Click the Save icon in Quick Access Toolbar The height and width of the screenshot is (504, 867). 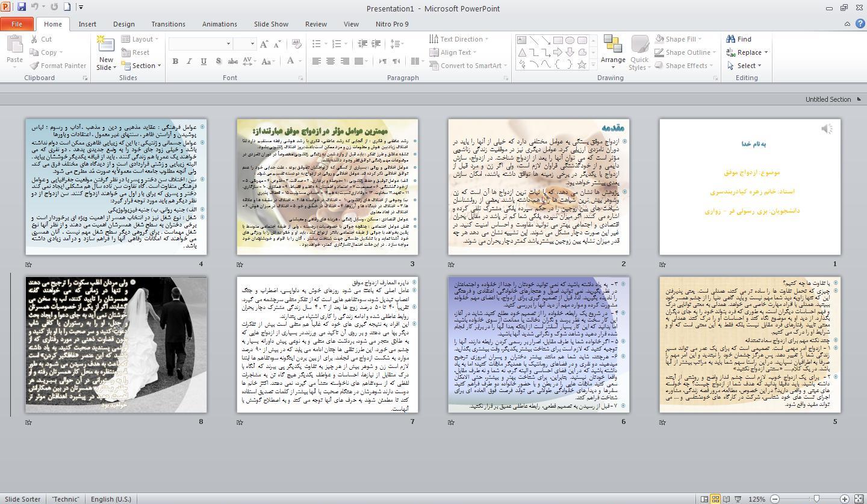(22, 7)
